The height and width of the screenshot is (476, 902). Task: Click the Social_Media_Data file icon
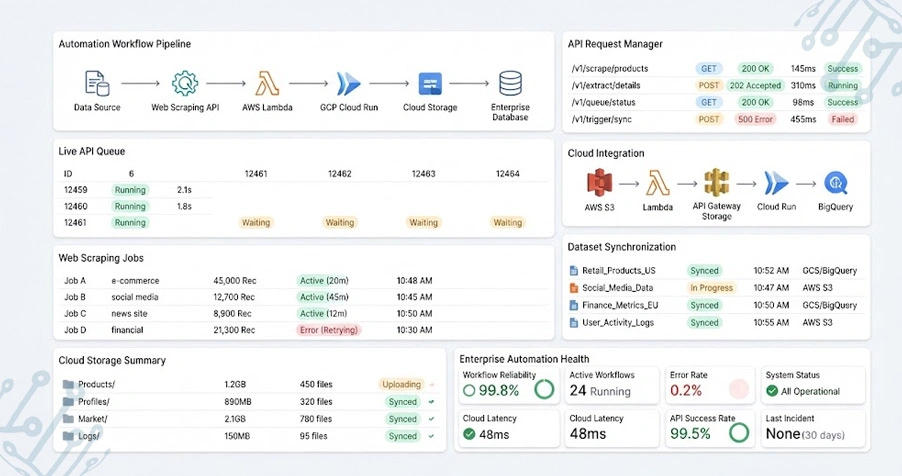tap(574, 288)
